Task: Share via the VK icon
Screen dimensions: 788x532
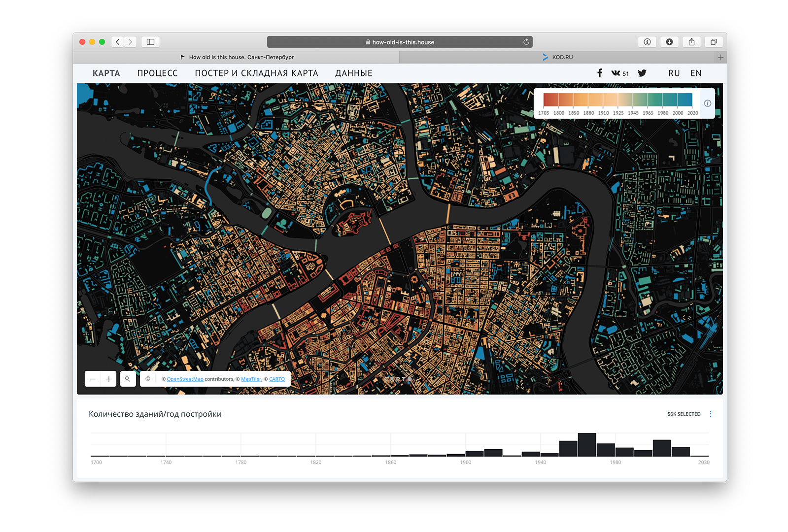Action: pos(616,73)
